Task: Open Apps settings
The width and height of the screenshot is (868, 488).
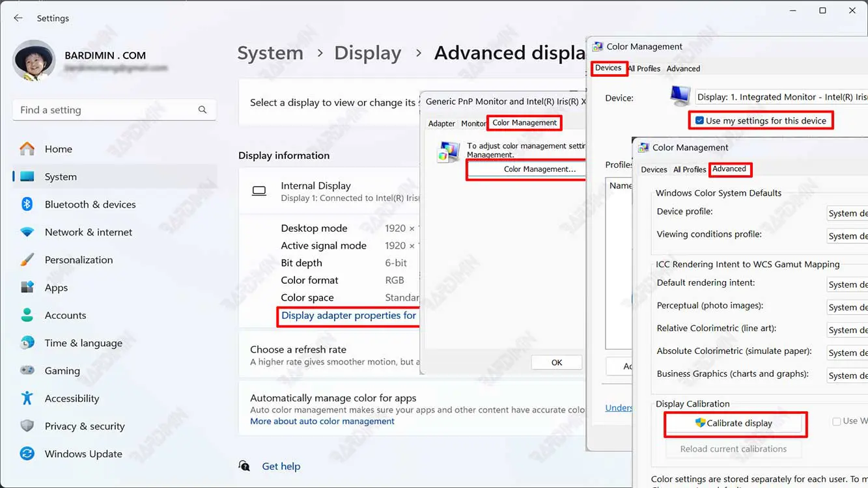Action: [114, 288]
